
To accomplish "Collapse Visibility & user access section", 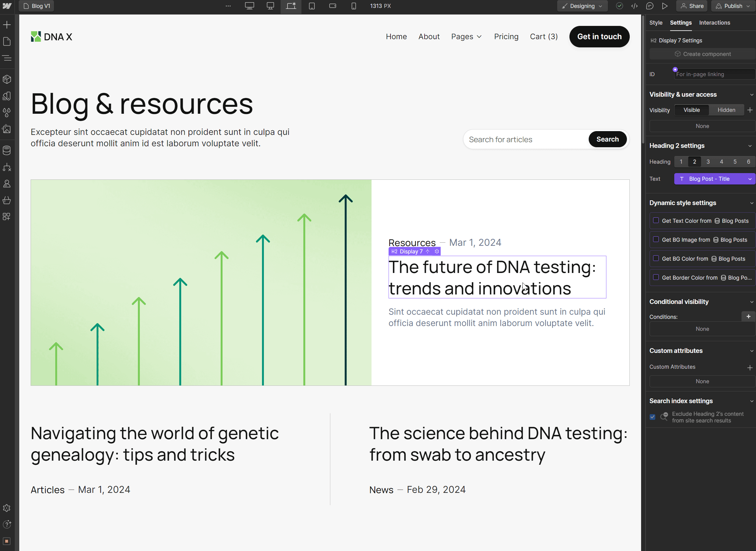I will pyautogui.click(x=752, y=95).
